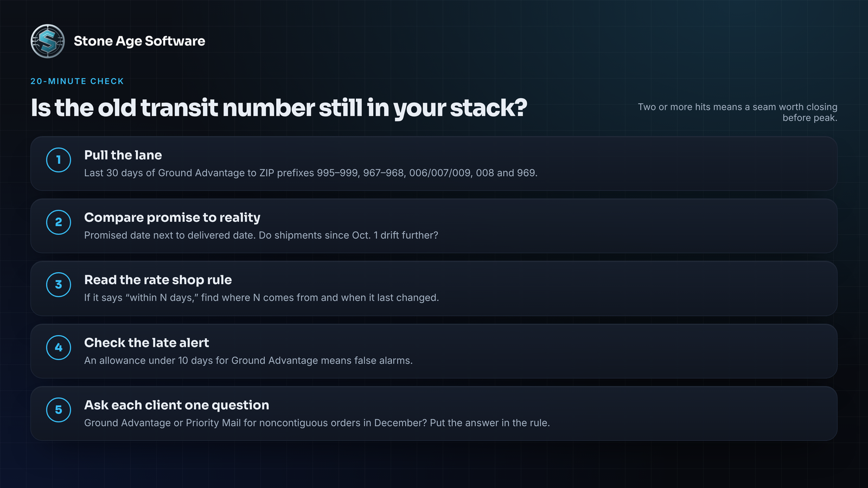Click the 'Two or more hits' side note
Screen dimensions: 868x488
[x=737, y=112]
